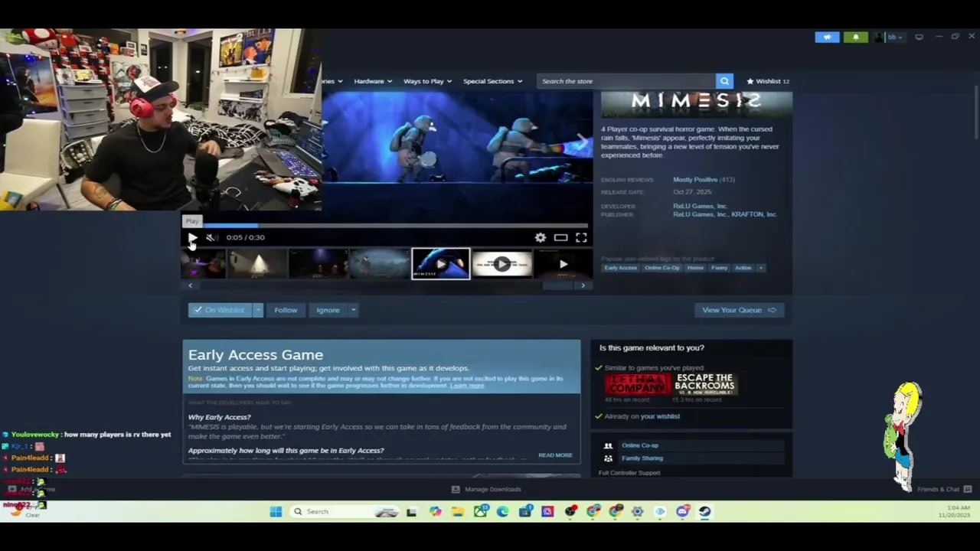Select the white video thumbnail with play icon
980x551 pixels.
501,264
